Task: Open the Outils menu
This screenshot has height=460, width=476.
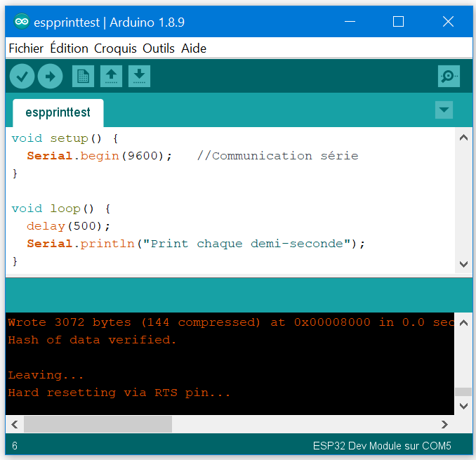Action: (x=159, y=48)
